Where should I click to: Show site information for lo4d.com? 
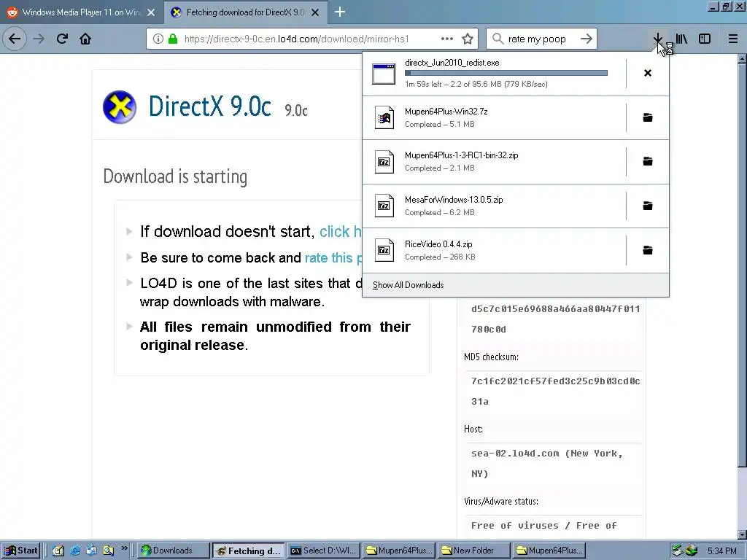click(158, 39)
